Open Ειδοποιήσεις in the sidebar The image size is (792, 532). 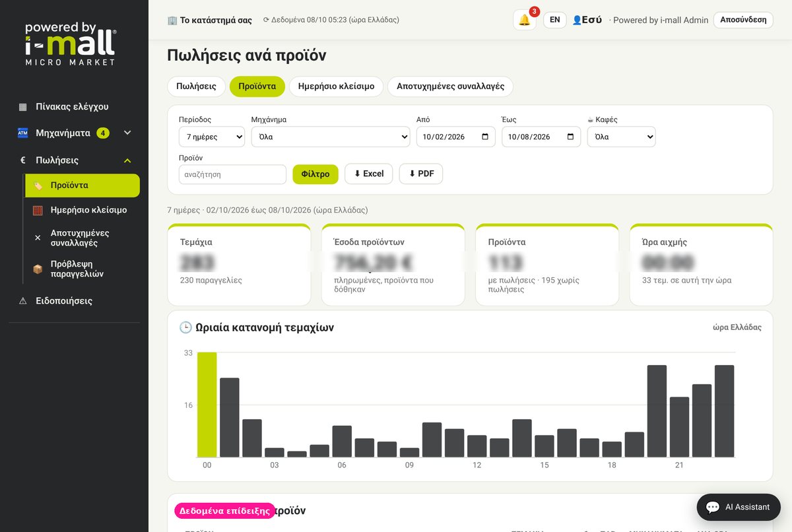[74, 301]
